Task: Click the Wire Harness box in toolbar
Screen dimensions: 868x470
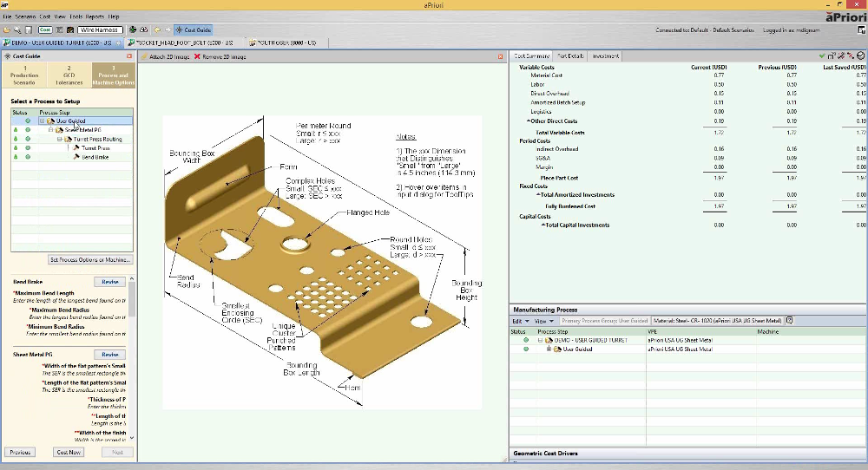Action: click(x=100, y=29)
